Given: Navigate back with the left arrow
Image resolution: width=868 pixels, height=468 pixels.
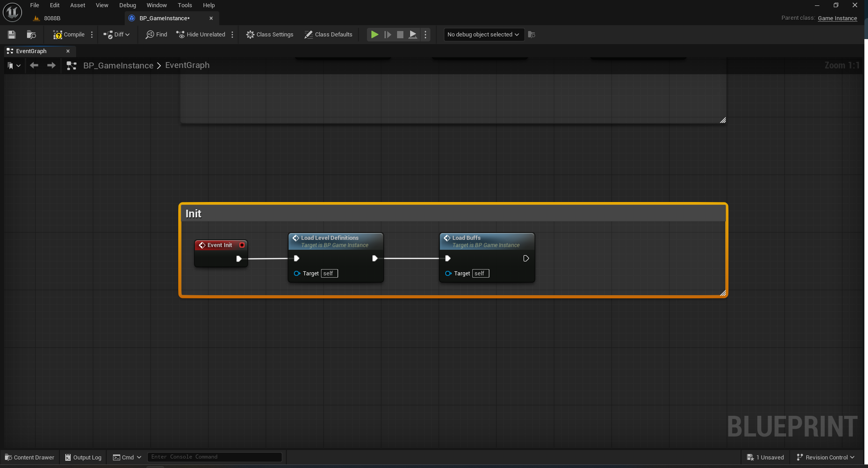Looking at the screenshot, I should click(x=34, y=66).
